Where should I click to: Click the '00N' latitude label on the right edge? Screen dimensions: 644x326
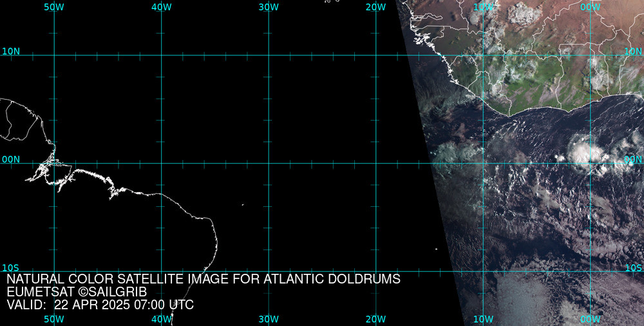(x=633, y=160)
